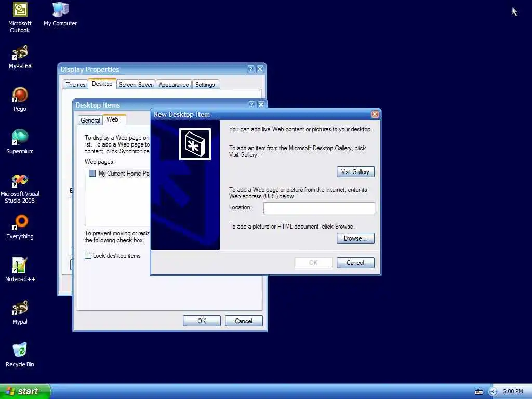
Task: Click the on-screen keyboard tray icon
Action: [x=478, y=392]
